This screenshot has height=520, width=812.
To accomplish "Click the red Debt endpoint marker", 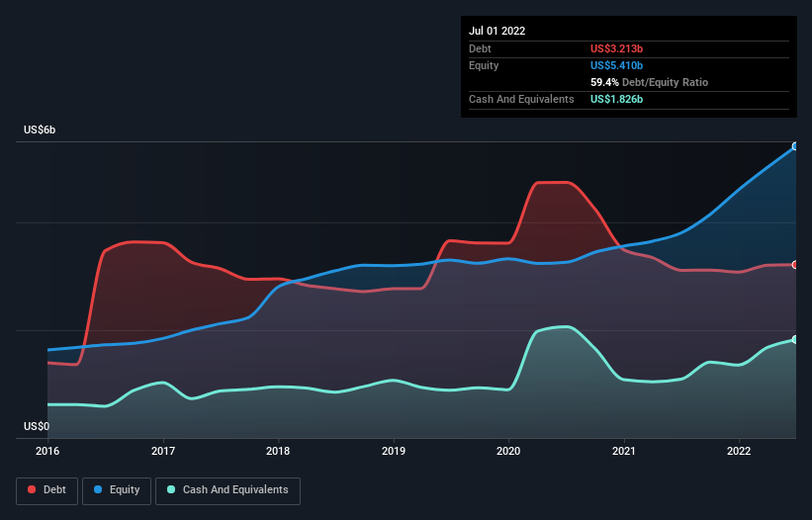I will click(x=795, y=265).
